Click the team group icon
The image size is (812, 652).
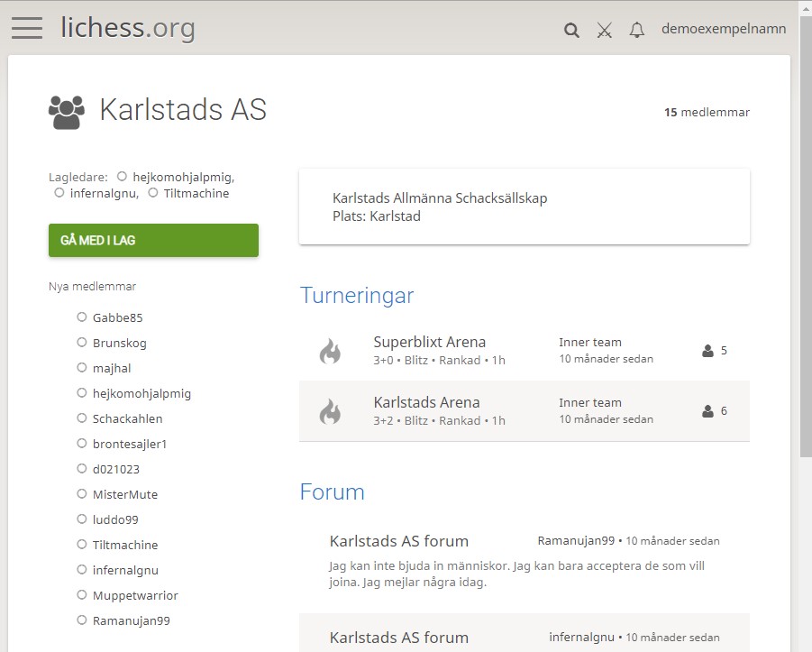pyautogui.click(x=66, y=111)
